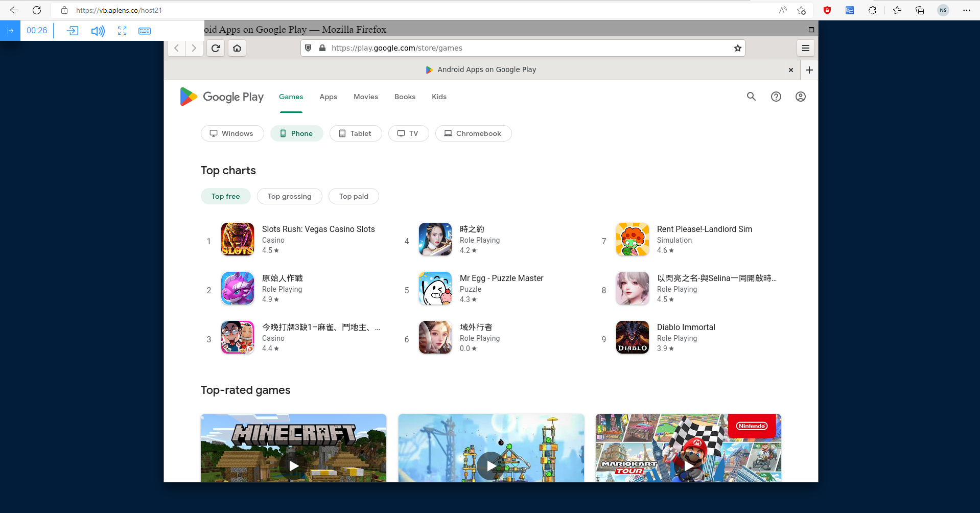Switch to the Kids tab
This screenshot has width=980, height=513.
[439, 97]
